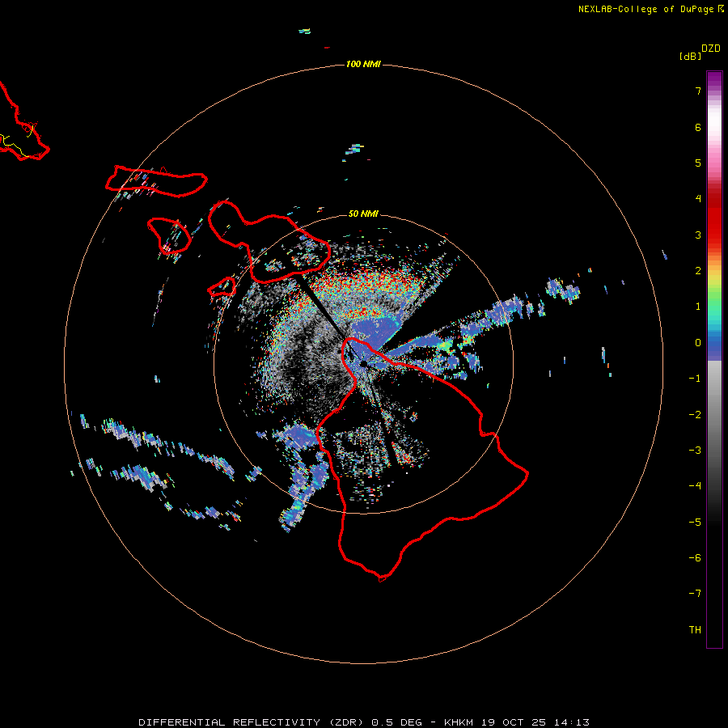Click the Lanai island outline
The width and height of the screenshot is (728, 728).
169,236
